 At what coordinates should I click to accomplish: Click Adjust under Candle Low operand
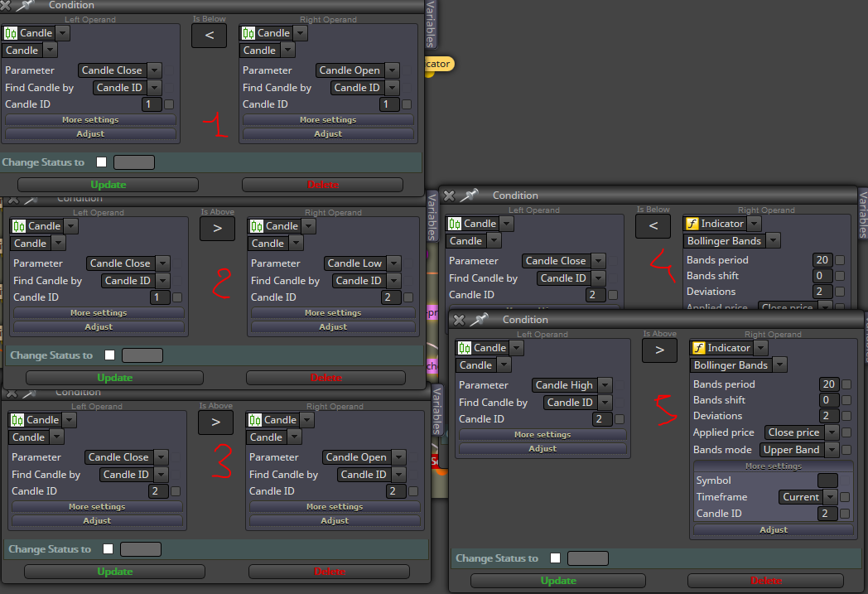click(333, 327)
